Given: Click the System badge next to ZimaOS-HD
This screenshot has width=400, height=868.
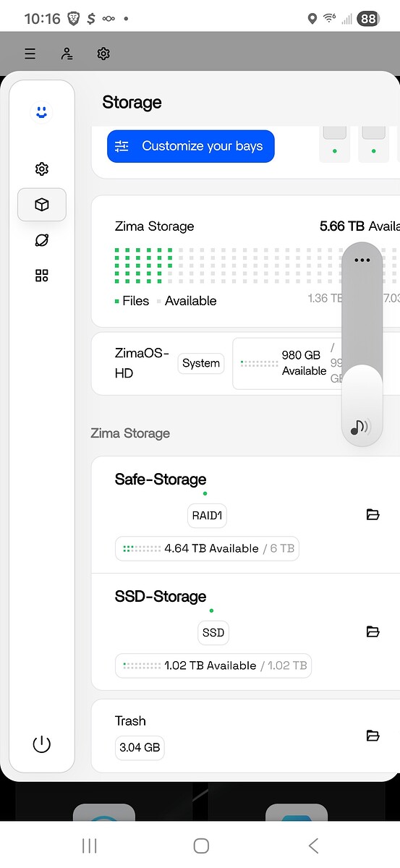Looking at the screenshot, I should pos(201,363).
